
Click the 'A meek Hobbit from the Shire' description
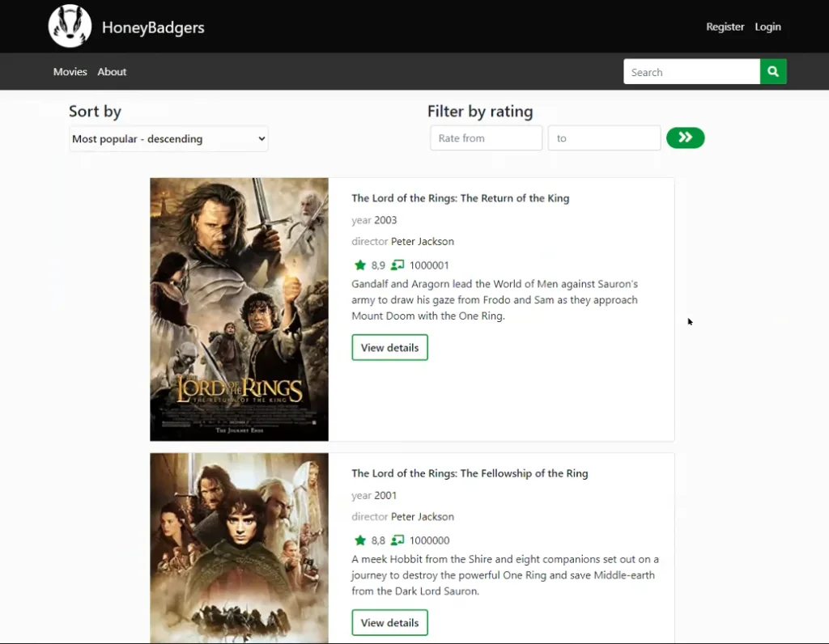point(505,574)
